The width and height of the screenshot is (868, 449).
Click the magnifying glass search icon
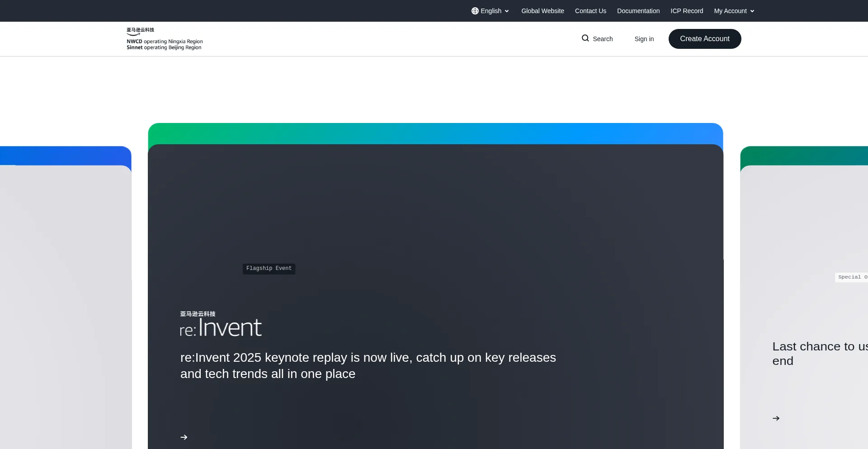[x=585, y=38]
